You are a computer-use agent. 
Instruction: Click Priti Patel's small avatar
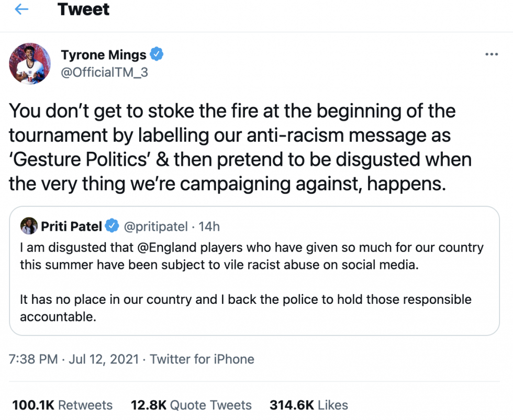pos(28,226)
